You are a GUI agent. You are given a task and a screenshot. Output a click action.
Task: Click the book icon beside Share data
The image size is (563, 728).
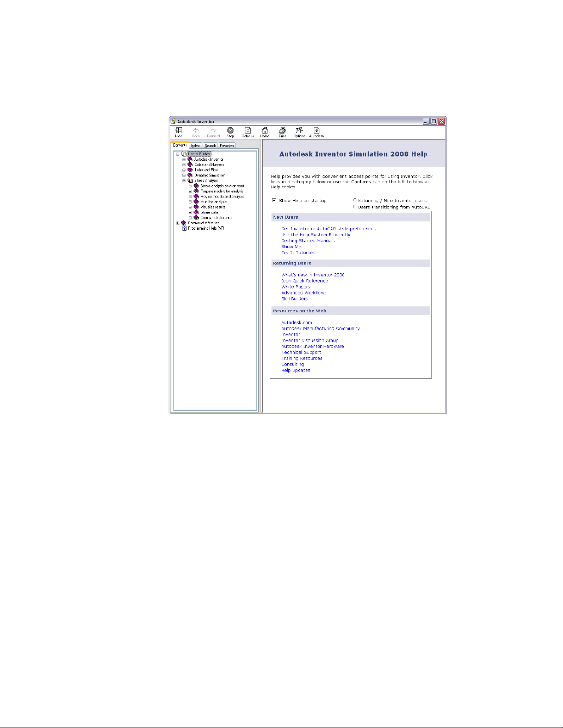pyautogui.click(x=196, y=212)
